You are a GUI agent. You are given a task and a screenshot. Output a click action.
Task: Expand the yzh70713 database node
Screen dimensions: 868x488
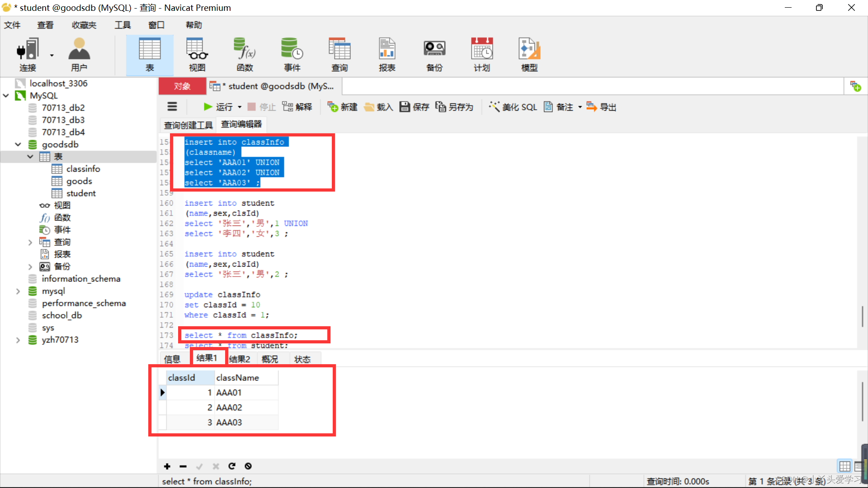18,340
